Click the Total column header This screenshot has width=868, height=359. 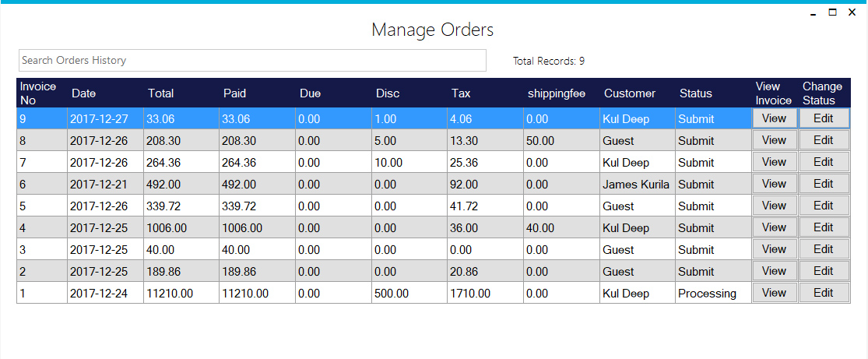161,93
